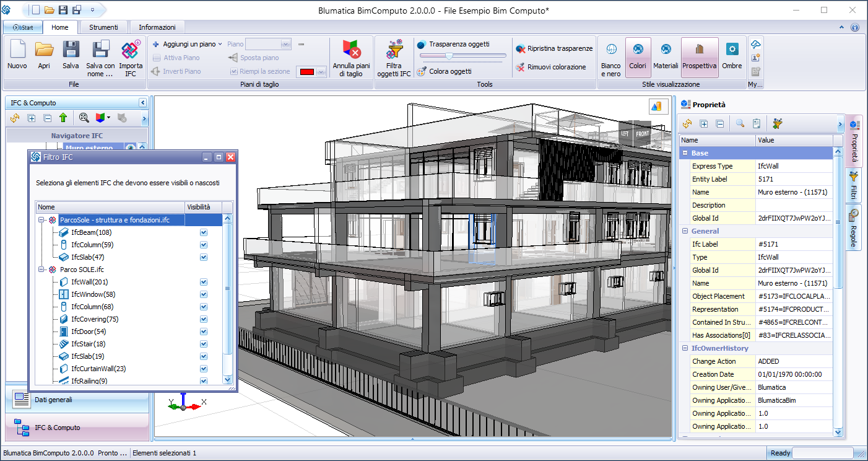
Task: Hide IfcStair(18) elements via checkbox
Action: [204, 344]
